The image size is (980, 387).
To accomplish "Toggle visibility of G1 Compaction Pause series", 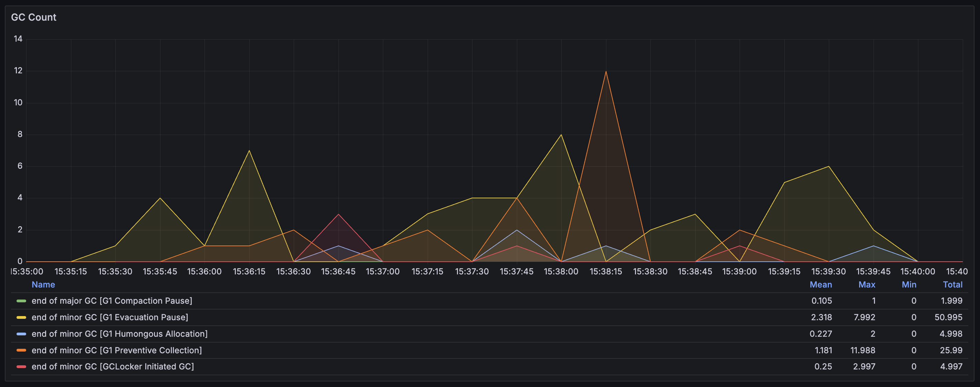I will [x=112, y=301].
